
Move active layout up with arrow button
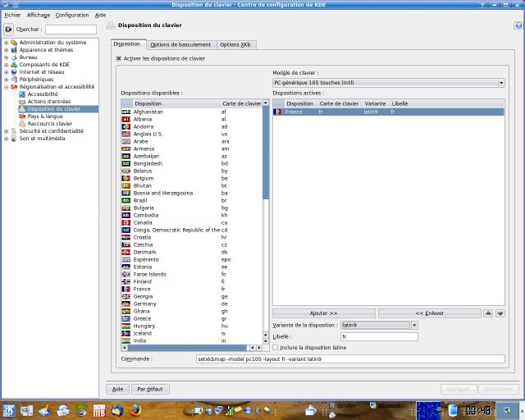pyautogui.click(x=488, y=313)
